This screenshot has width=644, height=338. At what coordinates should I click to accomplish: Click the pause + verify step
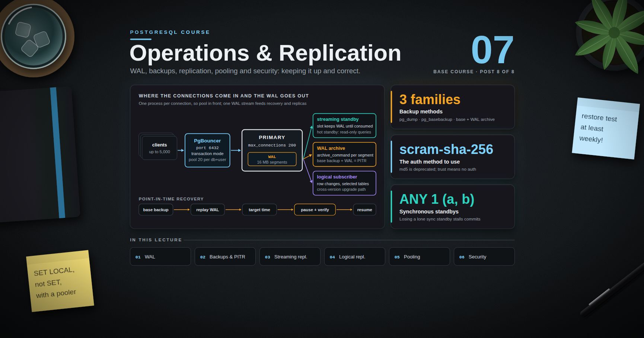click(315, 210)
